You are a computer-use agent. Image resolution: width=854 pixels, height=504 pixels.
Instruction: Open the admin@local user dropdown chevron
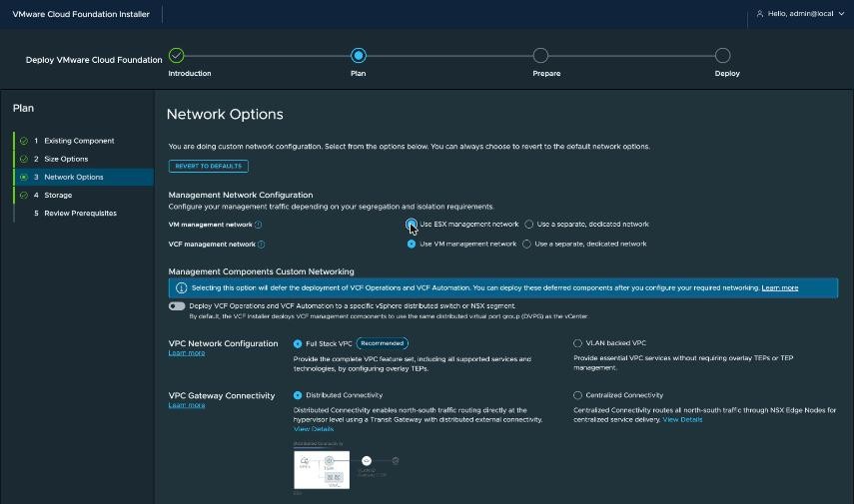[841, 14]
